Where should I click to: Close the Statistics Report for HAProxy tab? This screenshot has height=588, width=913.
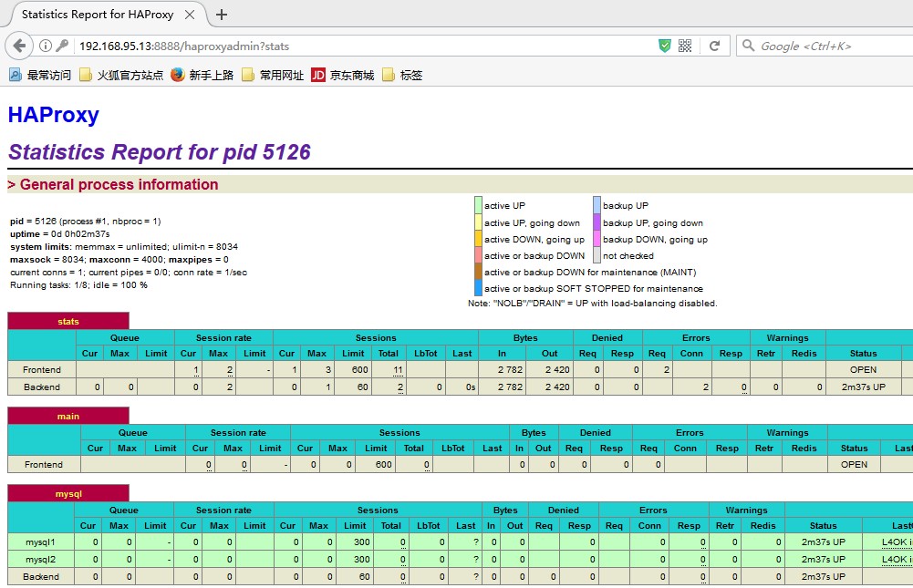pos(189,15)
